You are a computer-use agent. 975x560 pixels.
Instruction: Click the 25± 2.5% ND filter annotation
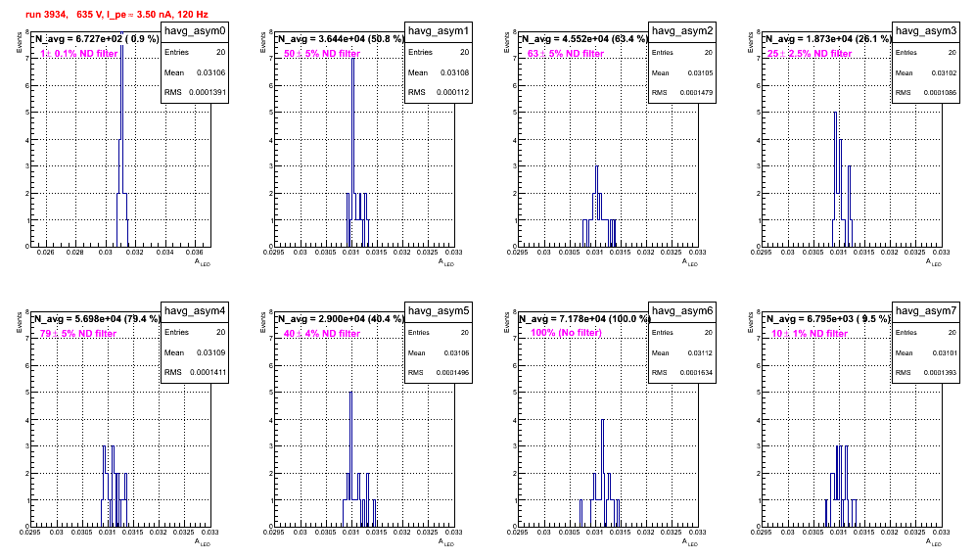click(x=810, y=54)
